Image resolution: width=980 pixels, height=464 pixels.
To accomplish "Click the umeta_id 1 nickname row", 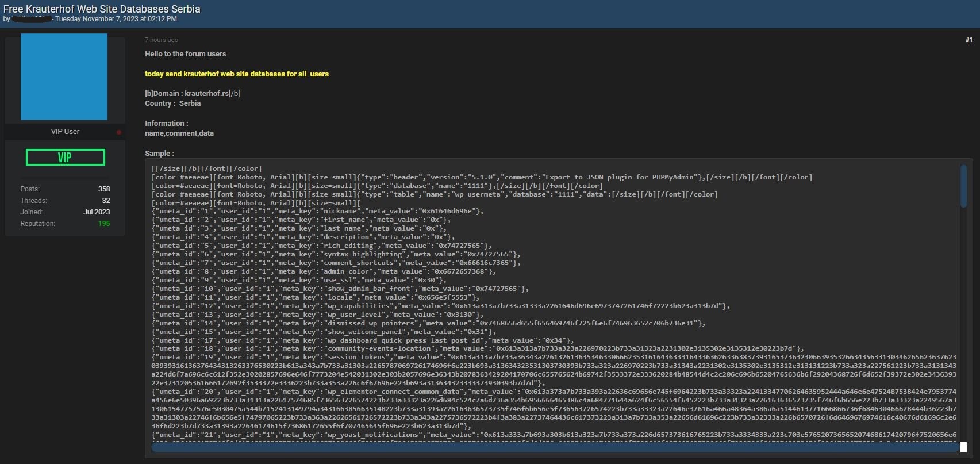I will 318,211.
